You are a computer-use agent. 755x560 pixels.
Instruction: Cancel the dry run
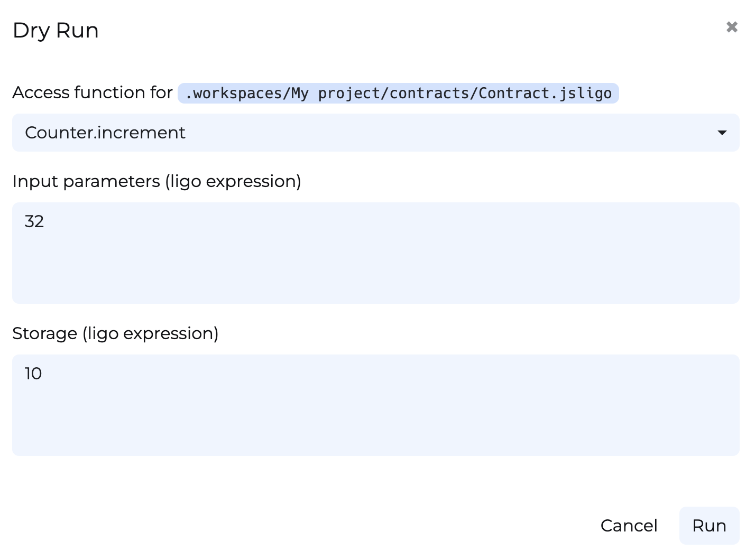629,526
